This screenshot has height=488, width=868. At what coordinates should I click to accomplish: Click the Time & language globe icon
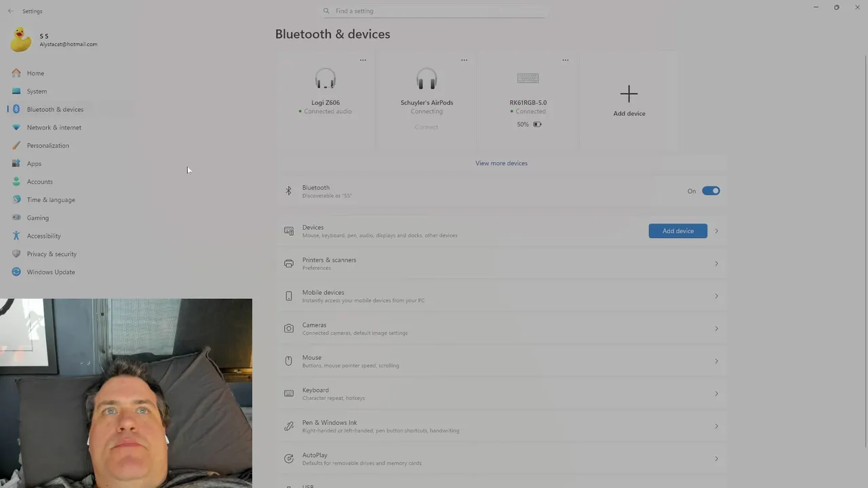(16, 200)
